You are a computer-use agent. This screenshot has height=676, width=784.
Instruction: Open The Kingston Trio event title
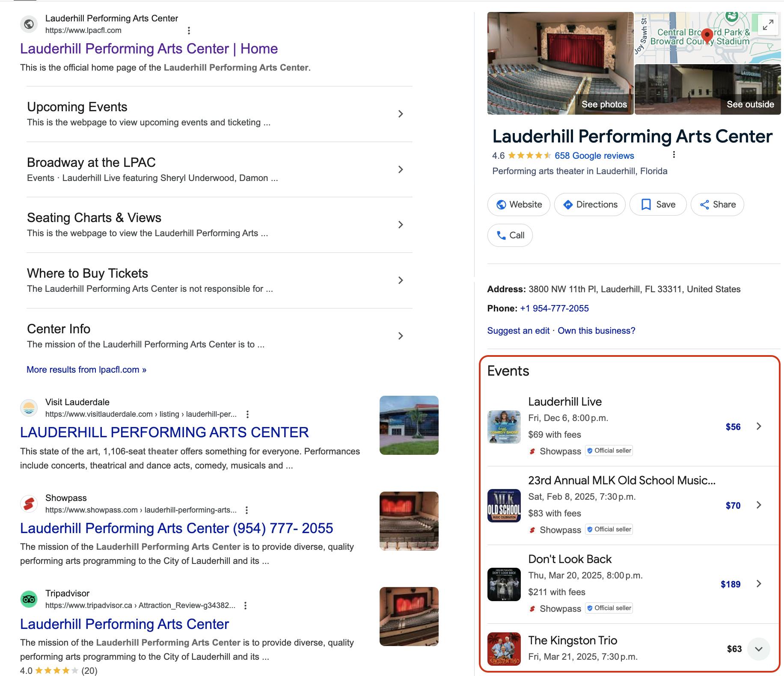pos(573,640)
